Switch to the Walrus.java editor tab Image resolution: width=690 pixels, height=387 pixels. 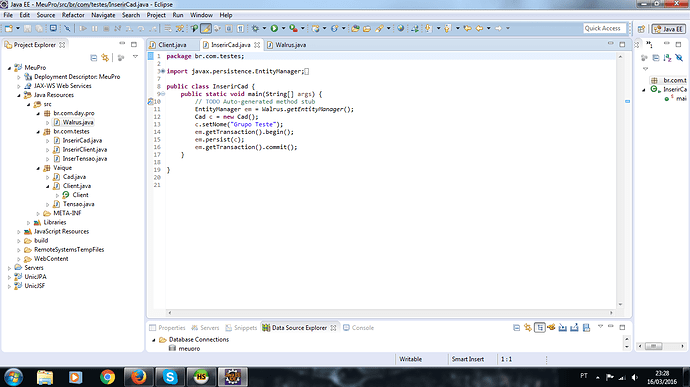tap(286, 45)
